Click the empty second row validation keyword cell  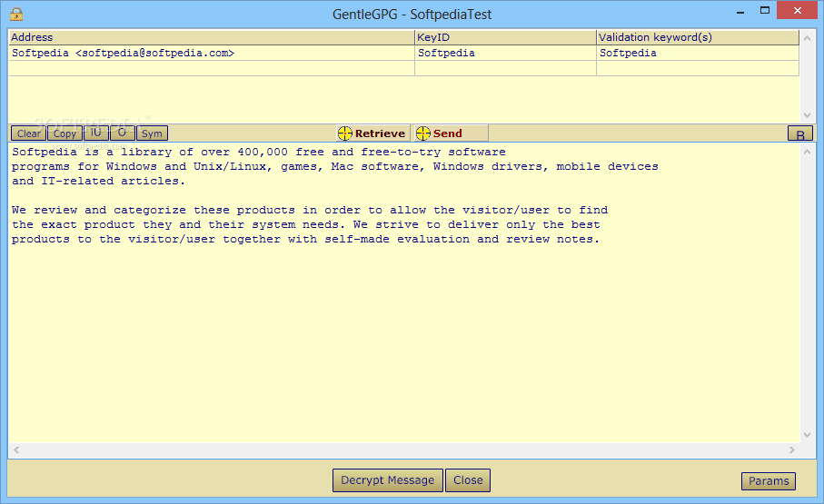tap(698, 68)
